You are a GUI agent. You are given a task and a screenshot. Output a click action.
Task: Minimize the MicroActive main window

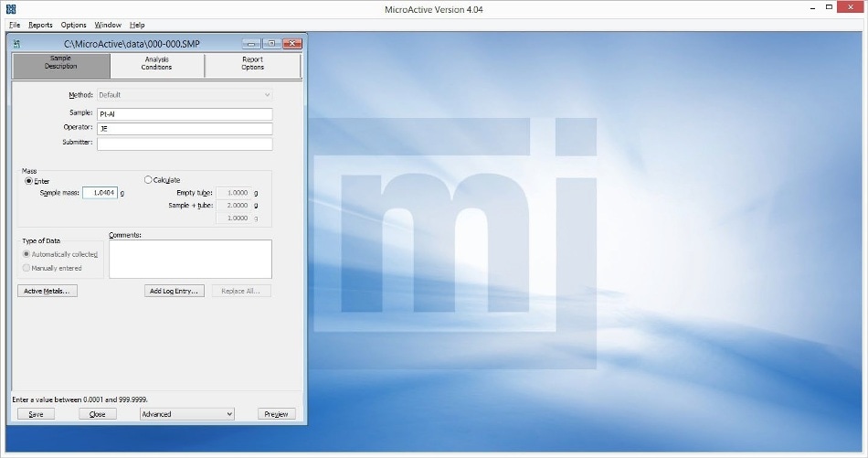tap(812, 7)
